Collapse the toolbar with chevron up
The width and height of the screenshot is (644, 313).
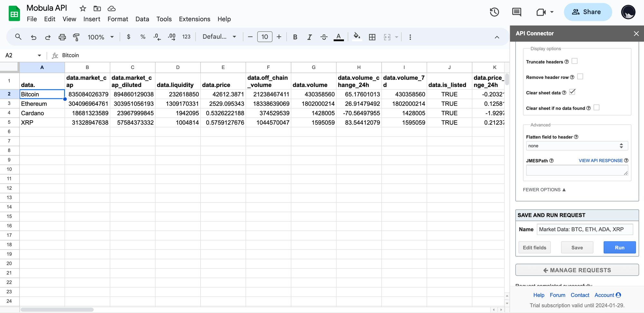[497, 37]
